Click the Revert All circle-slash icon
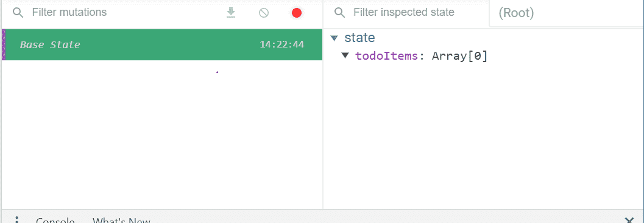 pyautogui.click(x=264, y=13)
